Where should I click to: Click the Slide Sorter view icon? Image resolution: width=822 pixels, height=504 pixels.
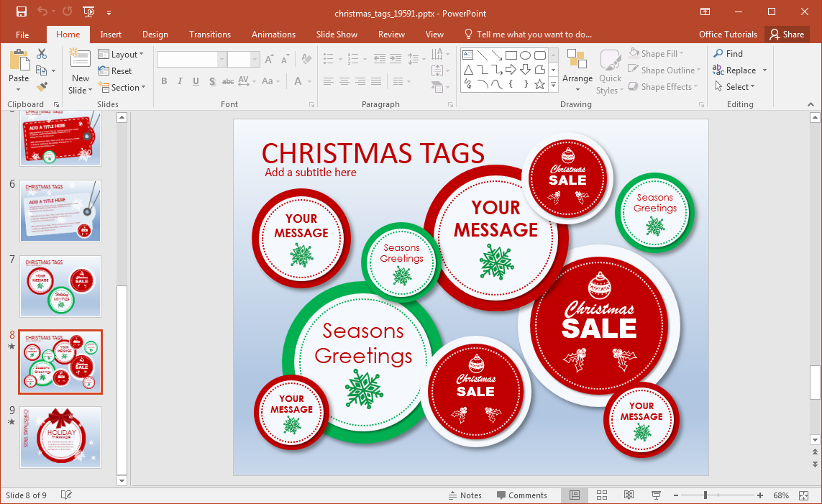(602, 495)
